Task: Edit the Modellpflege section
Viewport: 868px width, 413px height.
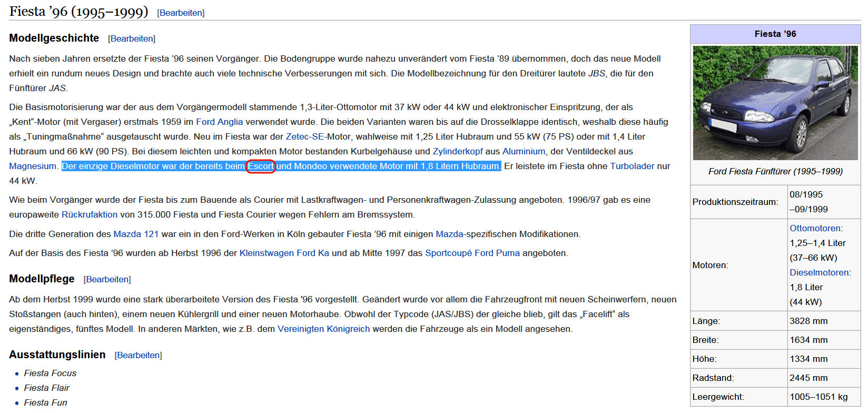Action: (107, 280)
